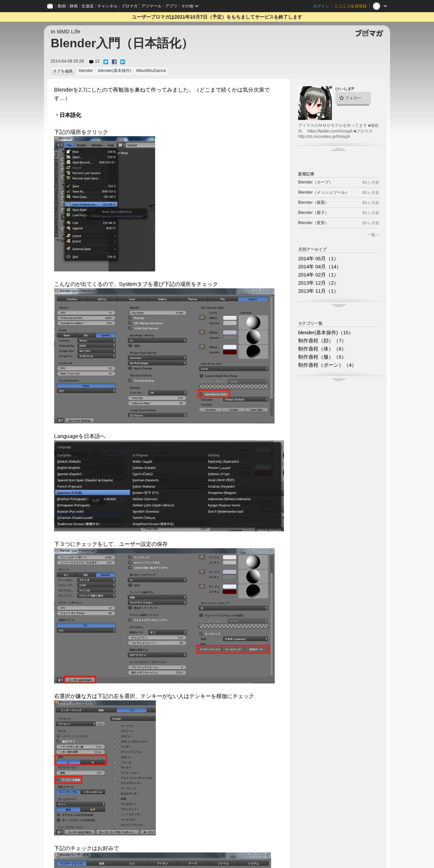The width and height of the screenshot is (434, 868).
Task: Open the Language list screenshot image
Action: 169,486
